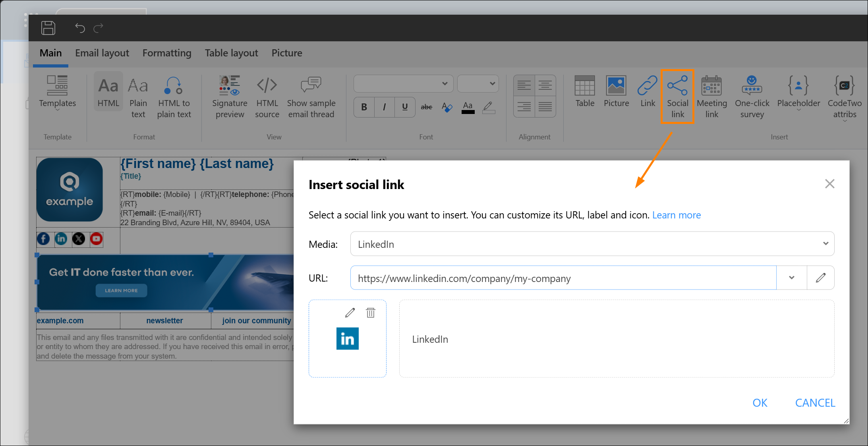Click the {Title} placeholder text
Image resolution: width=868 pixels, height=446 pixels.
tap(131, 176)
